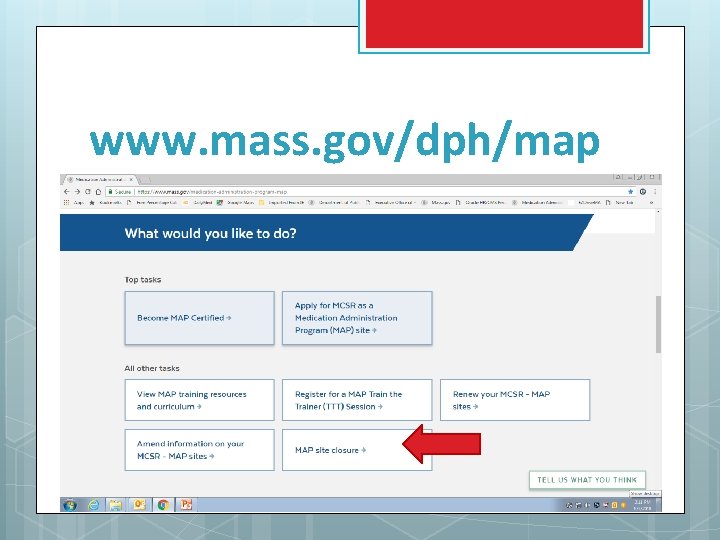Screen dimensions: 720x540
Task: Open View MAP training resources and curriculum
Action: click(199, 400)
